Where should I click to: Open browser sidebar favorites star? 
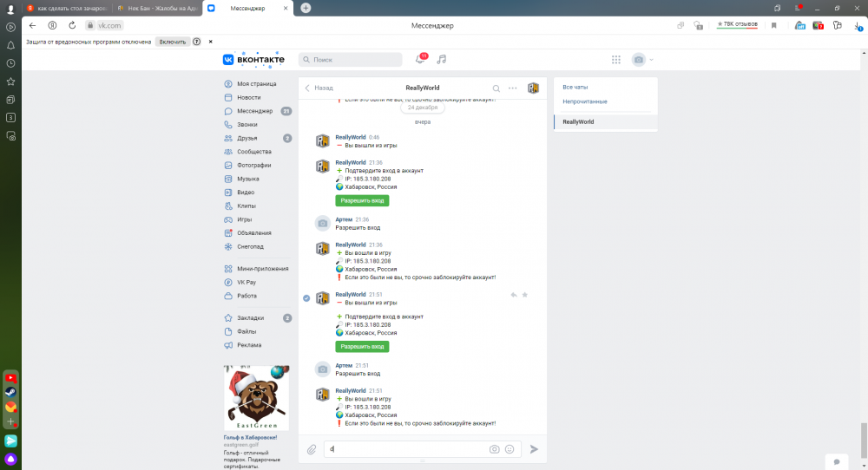[10, 82]
